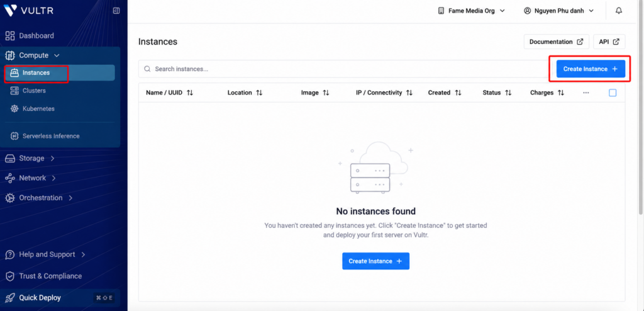Expand Help and Support chevron
This screenshot has height=311, width=644.
(x=84, y=254)
